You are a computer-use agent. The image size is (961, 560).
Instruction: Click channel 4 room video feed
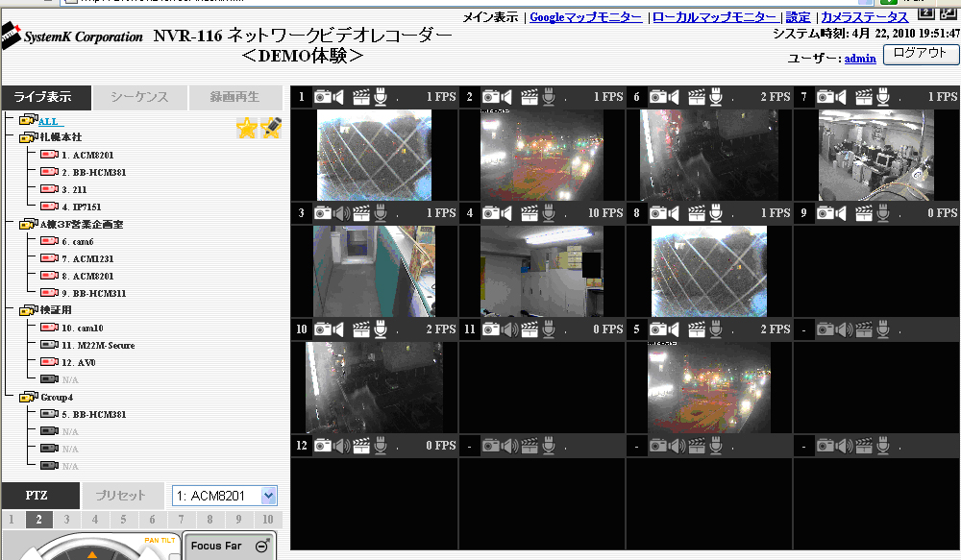click(x=542, y=271)
